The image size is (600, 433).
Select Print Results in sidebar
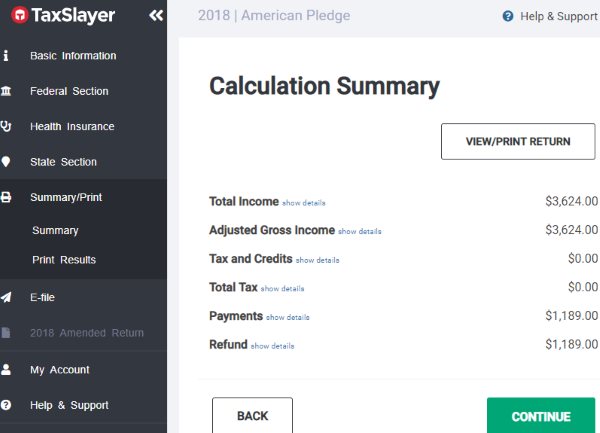(x=64, y=260)
